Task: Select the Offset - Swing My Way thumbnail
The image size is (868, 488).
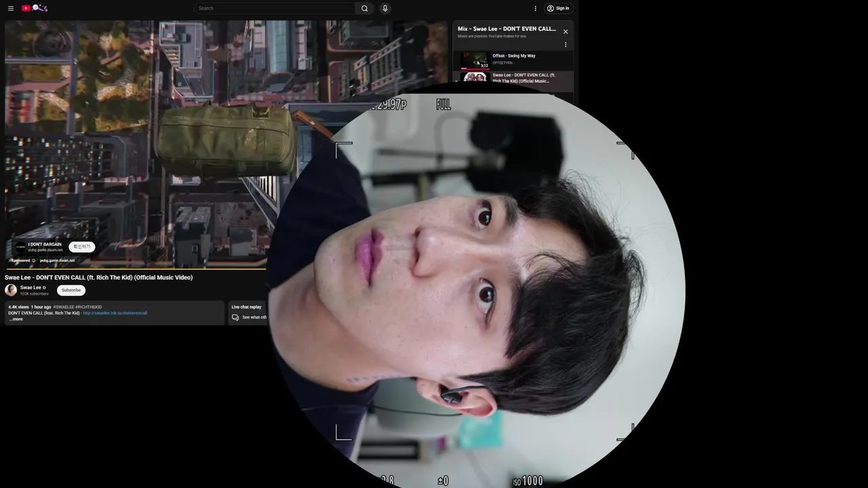Action: (475, 60)
